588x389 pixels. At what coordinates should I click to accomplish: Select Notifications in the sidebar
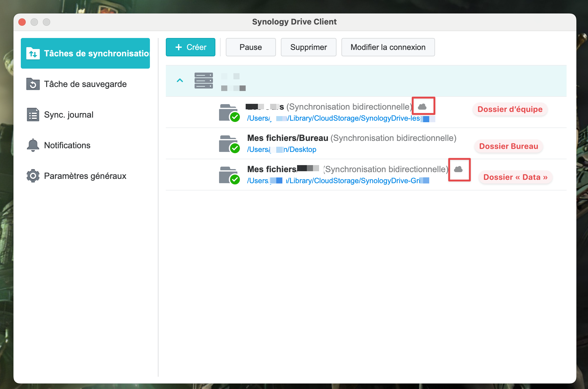pyautogui.click(x=67, y=145)
